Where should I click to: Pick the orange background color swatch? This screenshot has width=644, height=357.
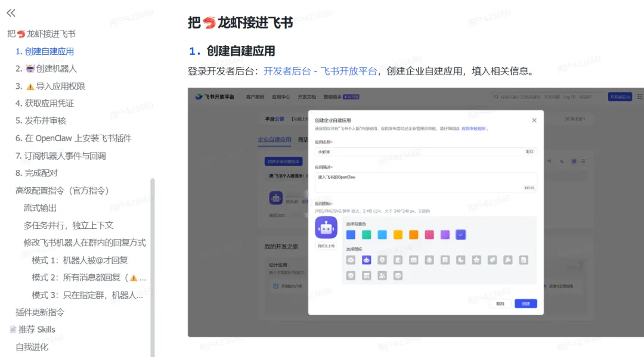pos(414,235)
